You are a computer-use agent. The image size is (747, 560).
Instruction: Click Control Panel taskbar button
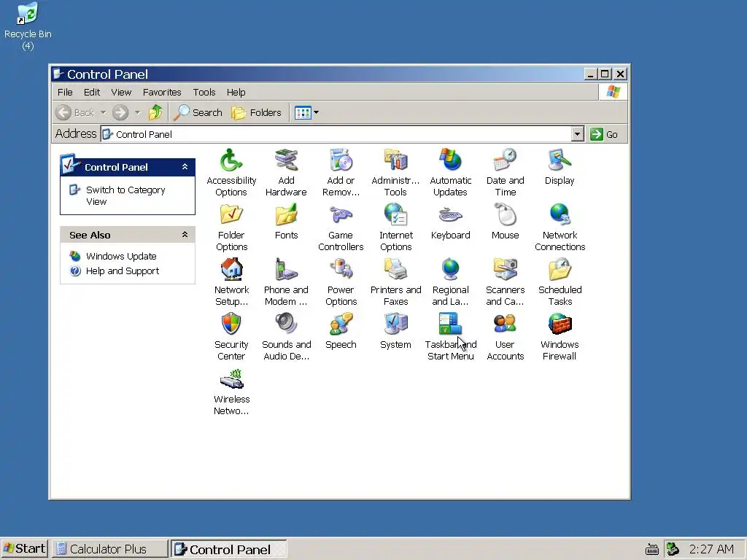pos(228,549)
